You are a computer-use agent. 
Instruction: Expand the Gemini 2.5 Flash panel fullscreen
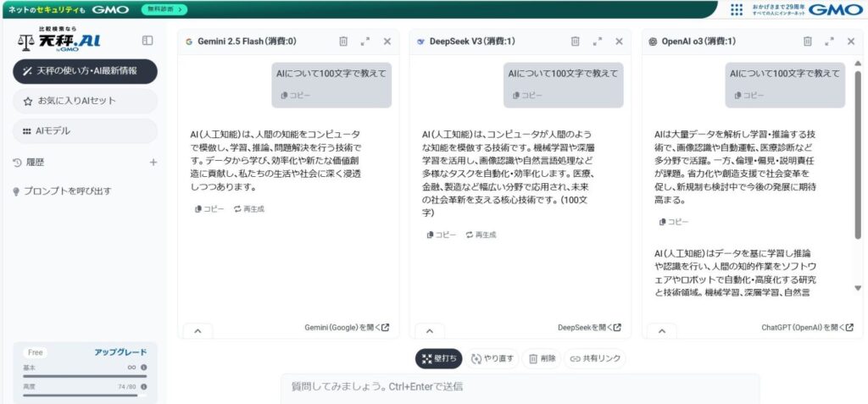point(364,41)
